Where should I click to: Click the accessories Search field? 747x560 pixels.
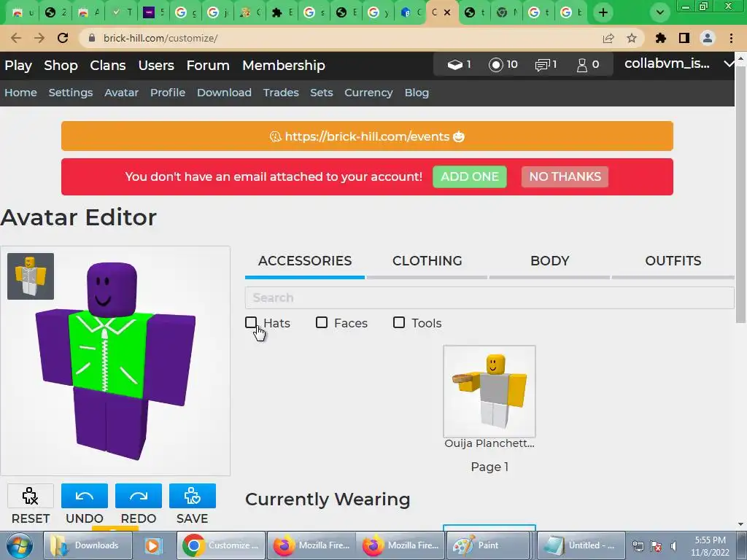point(489,297)
